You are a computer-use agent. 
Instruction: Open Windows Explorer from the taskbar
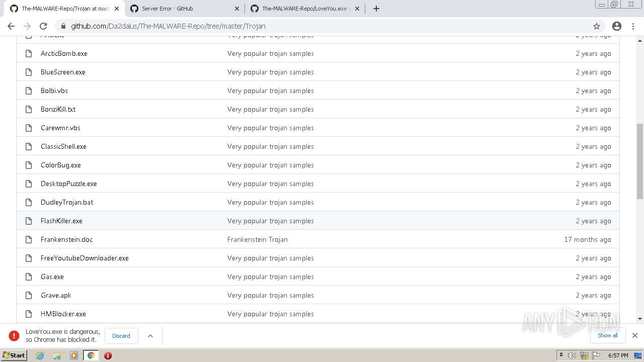click(x=57, y=355)
